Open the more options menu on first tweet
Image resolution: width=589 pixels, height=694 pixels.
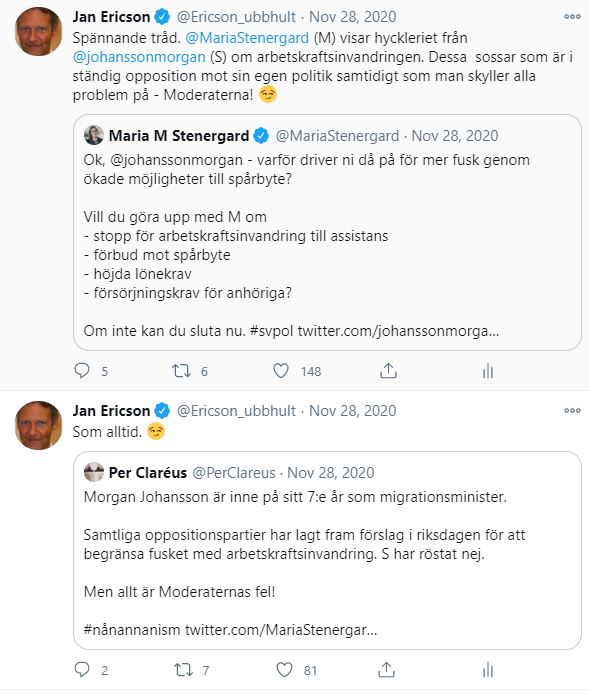tap(572, 16)
